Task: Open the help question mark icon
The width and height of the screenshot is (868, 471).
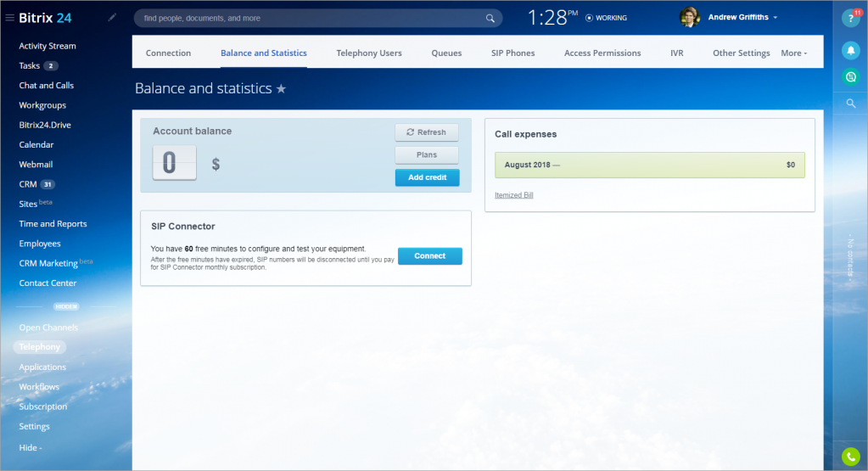Action: click(x=851, y=19)
